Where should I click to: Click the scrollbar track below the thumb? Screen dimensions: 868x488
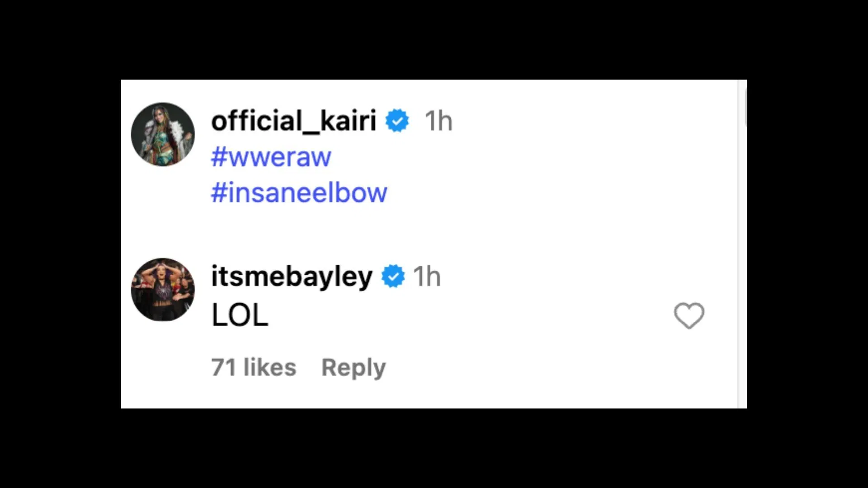[742, 271]
